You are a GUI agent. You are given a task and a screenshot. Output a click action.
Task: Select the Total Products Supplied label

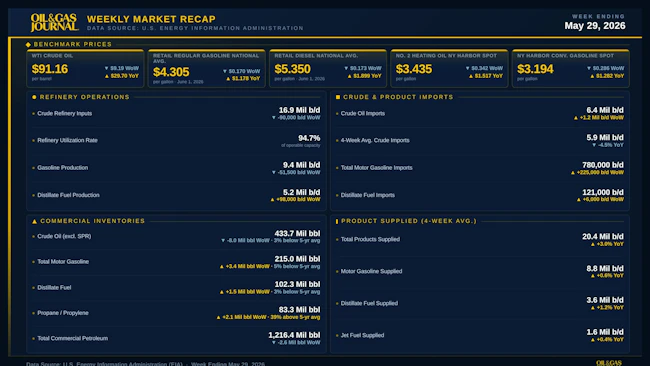[x=370, y=239]
